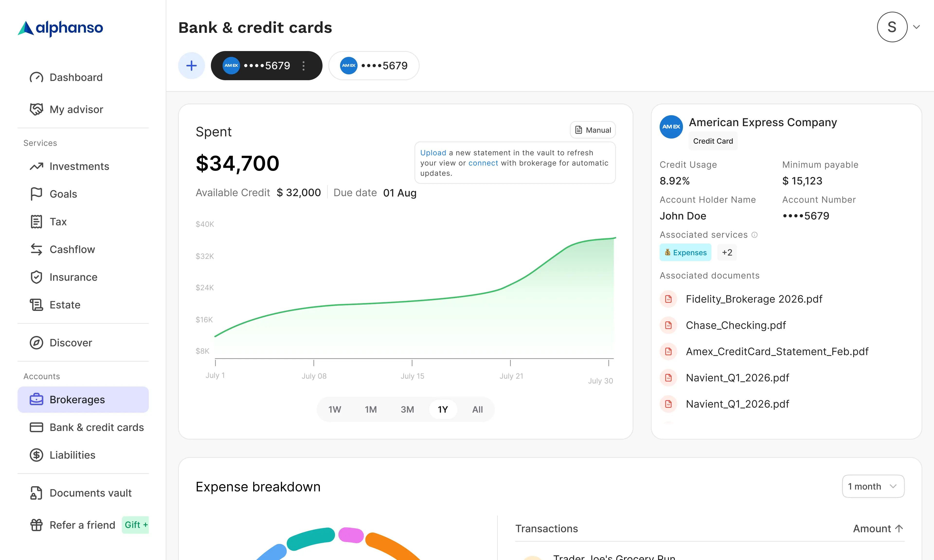Image resolution: width=934 pixels, height=560 pixels.
Task: Click the Estate scroll icon
Action: [x=36, y=305]
